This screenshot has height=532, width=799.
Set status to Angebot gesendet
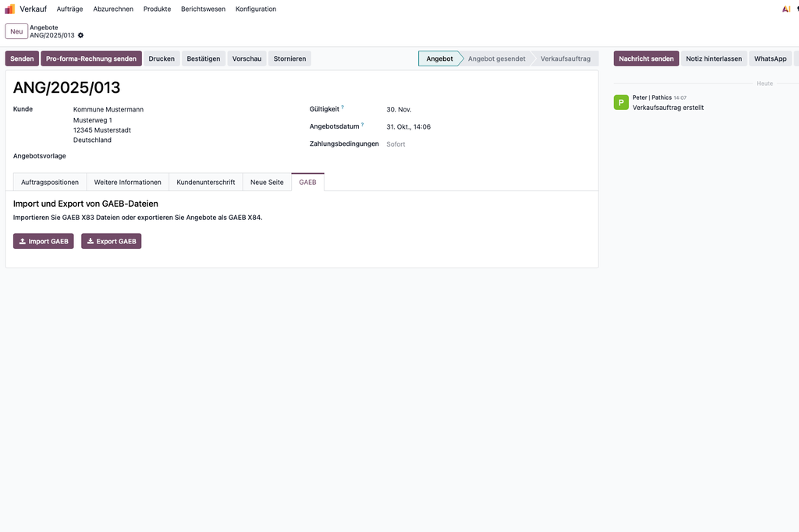496,59
